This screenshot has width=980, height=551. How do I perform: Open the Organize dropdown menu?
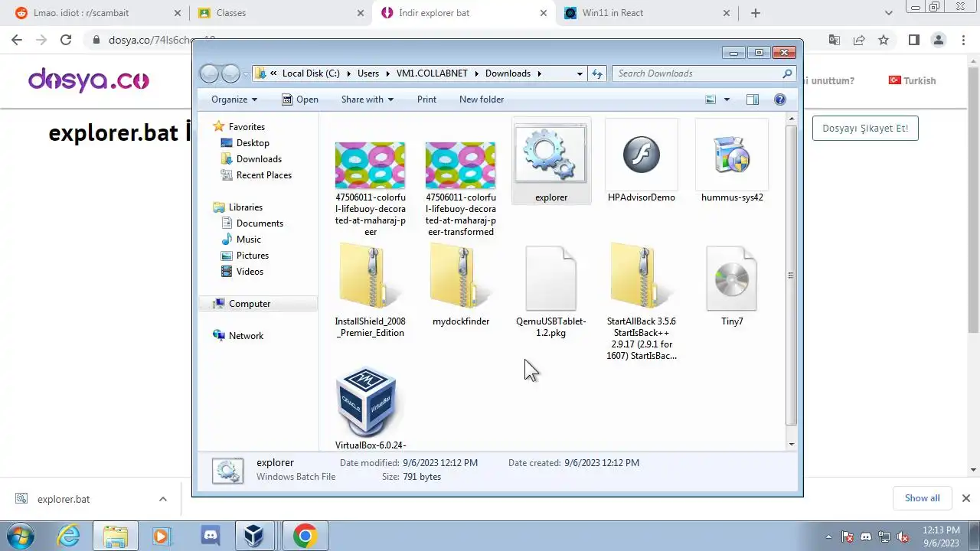coord(234,99)
